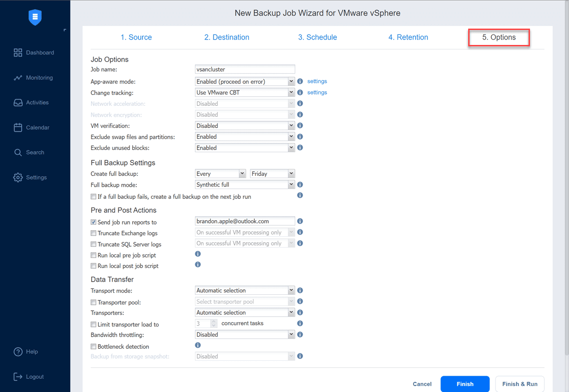Enable Bottleneck detection
Image resolution: width=569 pixels, height=392 pixels.
tap(93, 347)
